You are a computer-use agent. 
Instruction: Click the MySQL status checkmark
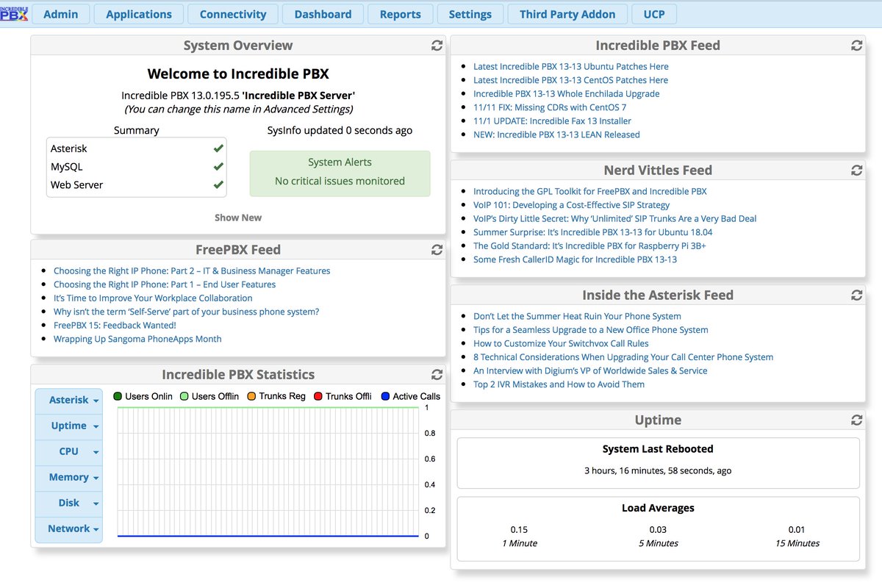218,167
